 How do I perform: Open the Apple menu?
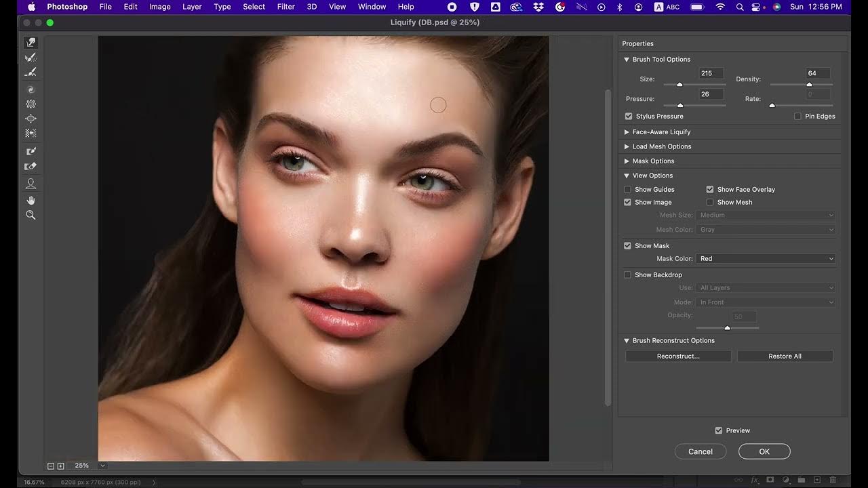[x=31, y=7]
